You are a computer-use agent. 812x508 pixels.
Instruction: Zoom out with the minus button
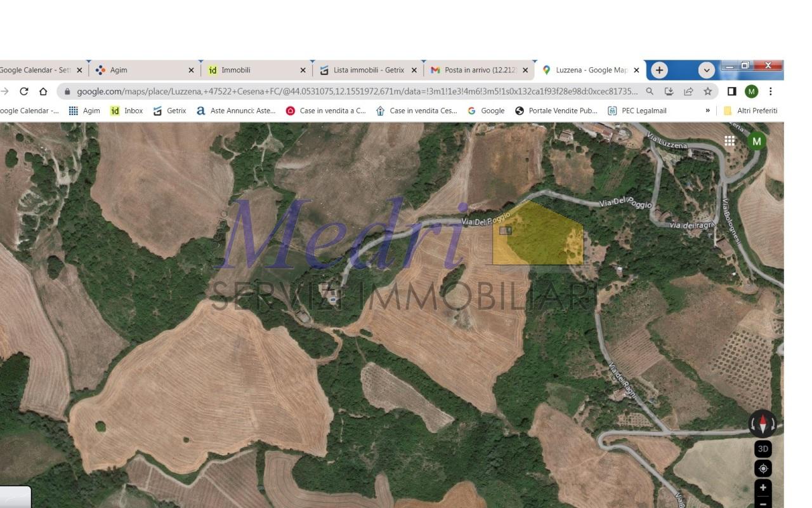[763, 503]
